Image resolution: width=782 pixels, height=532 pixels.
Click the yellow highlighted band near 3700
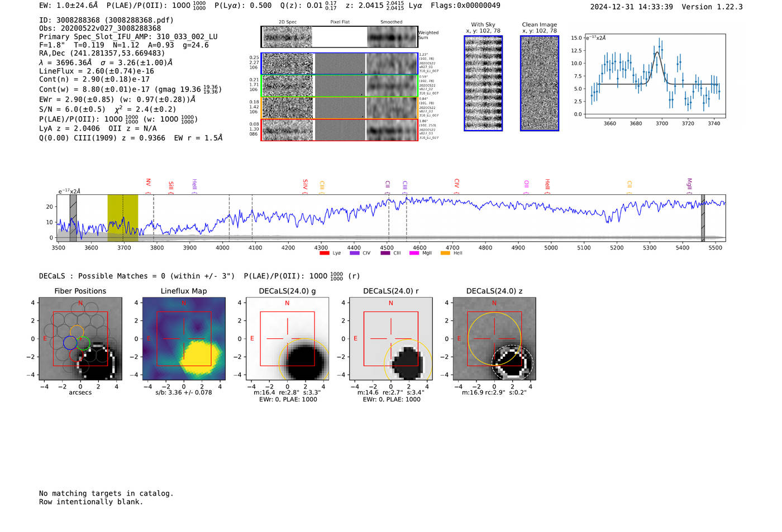click(123, 218)
